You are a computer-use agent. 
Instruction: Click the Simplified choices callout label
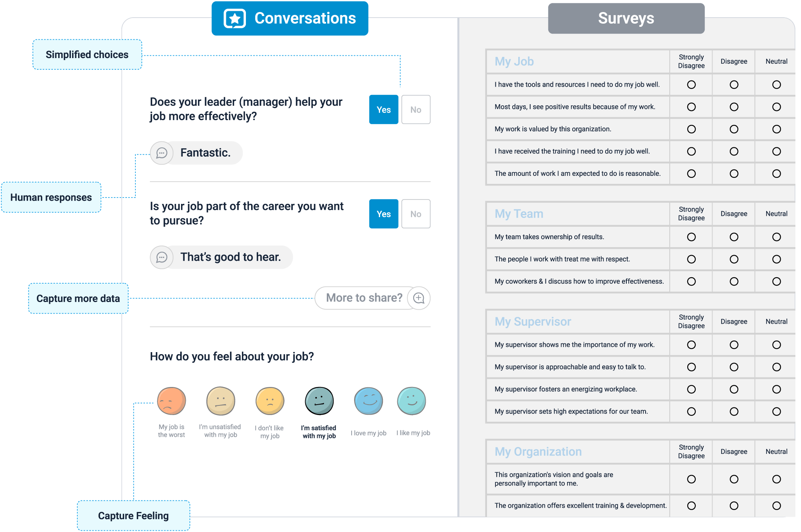[x=87, y=55]
